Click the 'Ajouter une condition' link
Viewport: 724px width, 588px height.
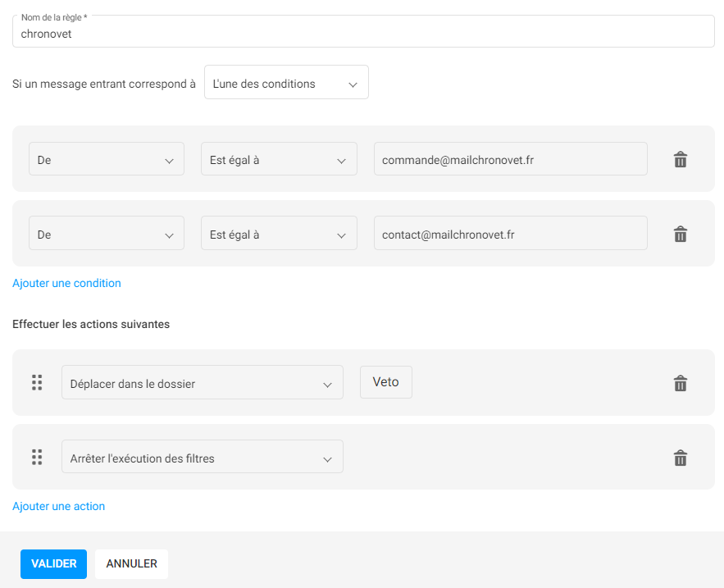(x=66, y=283)
